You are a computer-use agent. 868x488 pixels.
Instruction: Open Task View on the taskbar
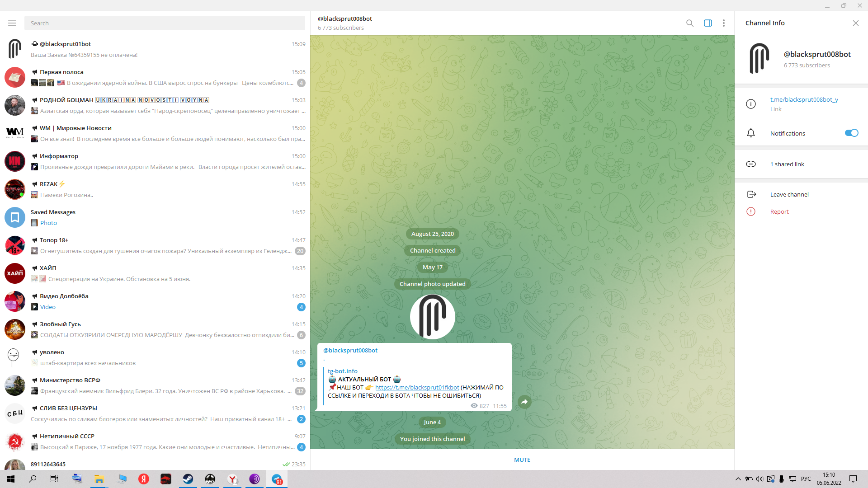(54, 479)
